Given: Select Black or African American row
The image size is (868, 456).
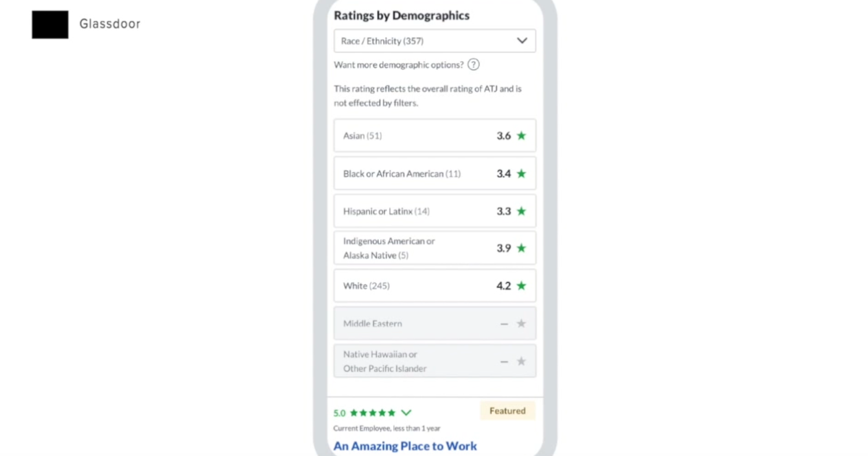Looking at the screenshot, I should [435, 174].
